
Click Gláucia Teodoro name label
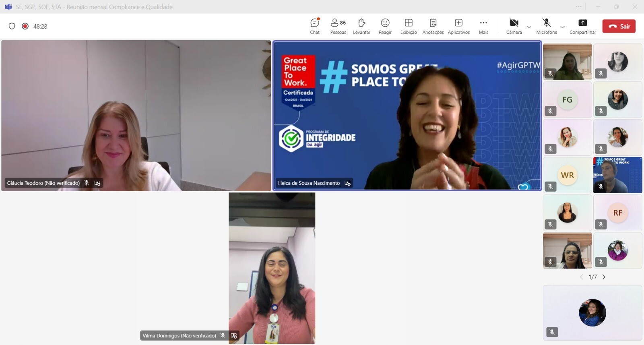coord(43,183)
